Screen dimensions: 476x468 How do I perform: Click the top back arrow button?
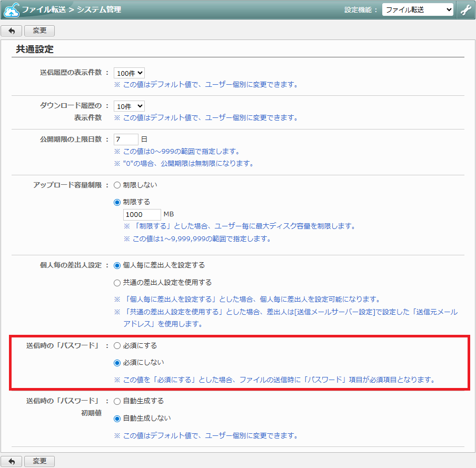(x=12, y=31)
